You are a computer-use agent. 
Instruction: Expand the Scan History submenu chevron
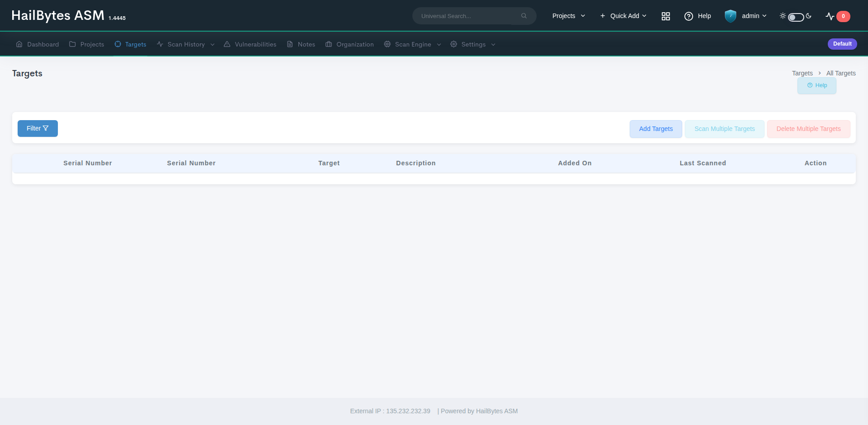click(212, 45)
